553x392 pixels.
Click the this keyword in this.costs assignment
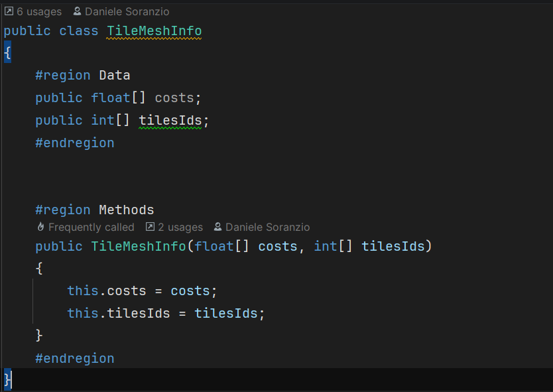click(82, 291)
